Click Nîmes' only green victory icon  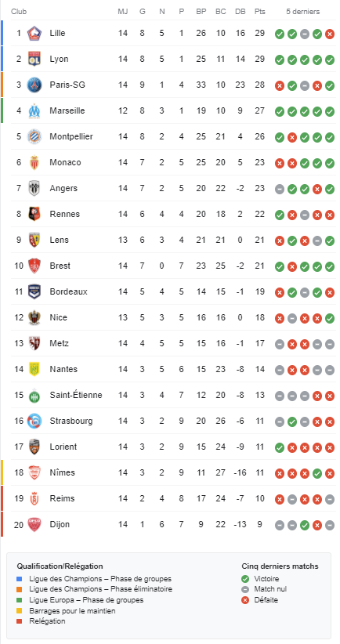(317, 473)
